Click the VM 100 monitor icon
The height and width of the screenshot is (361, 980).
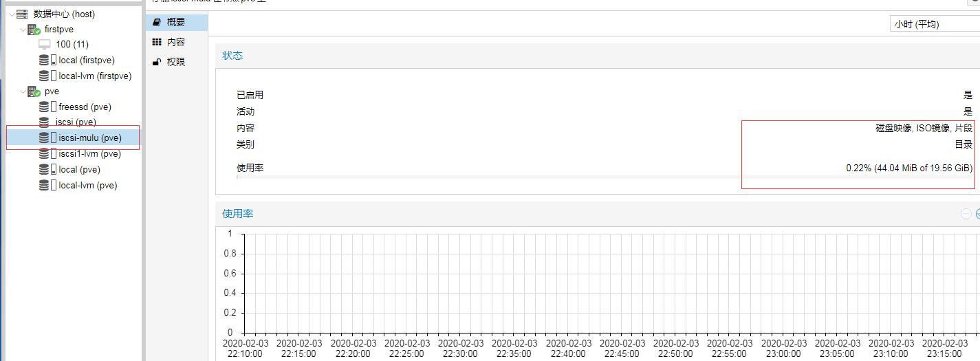45,45
